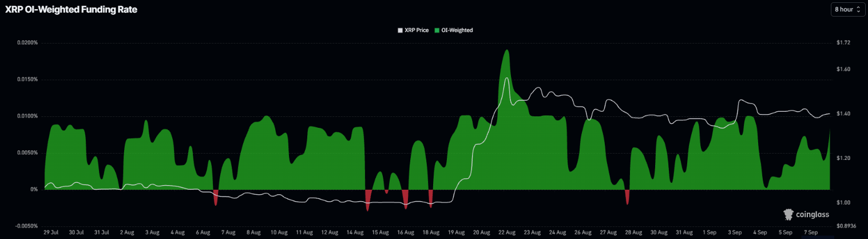Image resolution: width=868 pixels, height=239 pixels.
Task: Click the 27 Aug date label
Action: point(608,233)
